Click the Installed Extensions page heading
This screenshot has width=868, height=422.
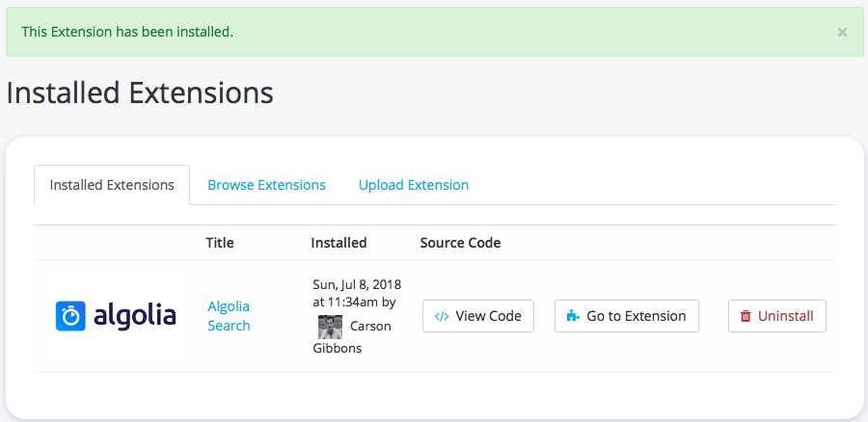(x=140, y=93)
